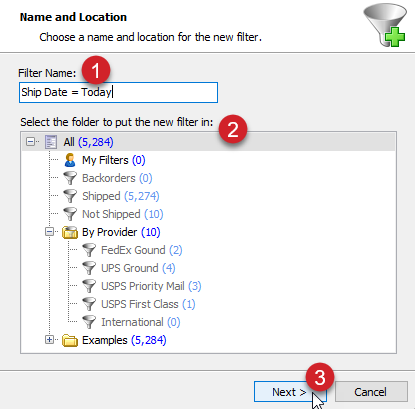
Task: Collapse the All root node
Action: pos(30,142)
